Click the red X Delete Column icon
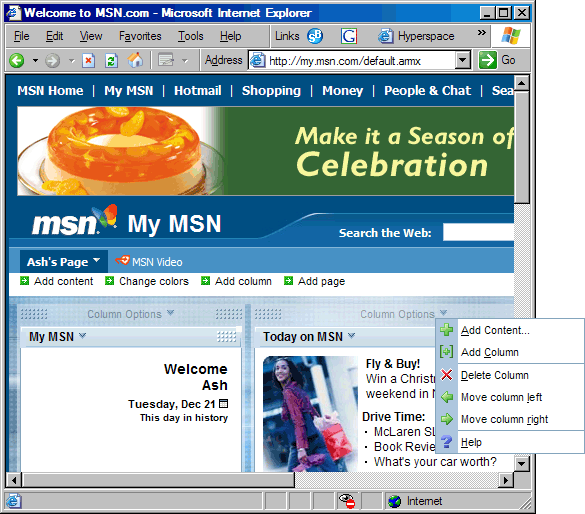 pos(446,374)
